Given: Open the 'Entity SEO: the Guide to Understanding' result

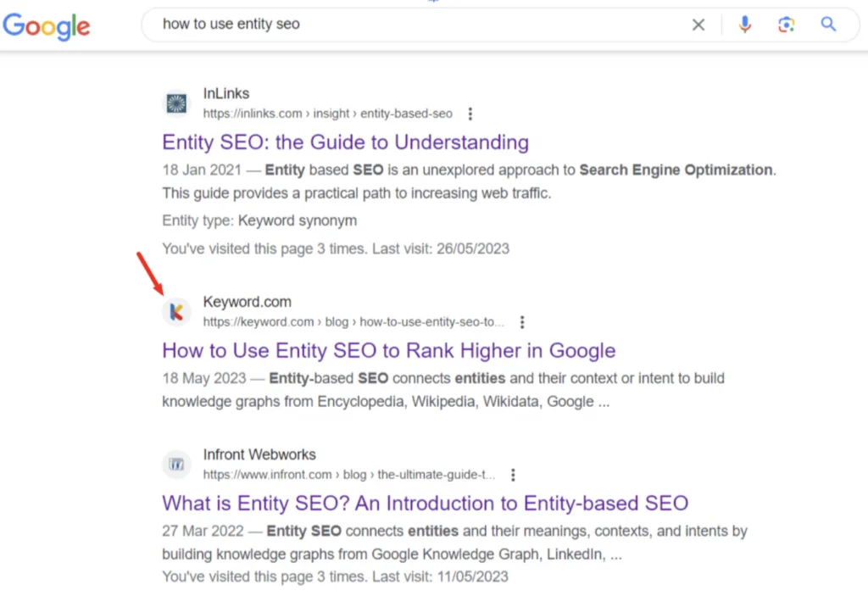Looking at the screenshot, I should click(345, 142).
